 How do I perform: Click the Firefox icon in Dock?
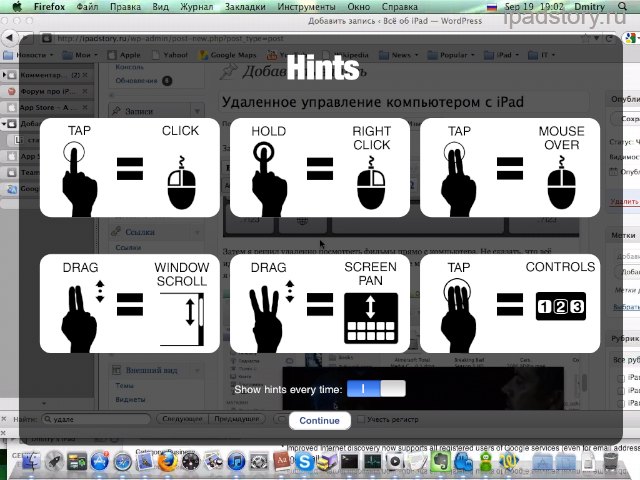(167, 462)
